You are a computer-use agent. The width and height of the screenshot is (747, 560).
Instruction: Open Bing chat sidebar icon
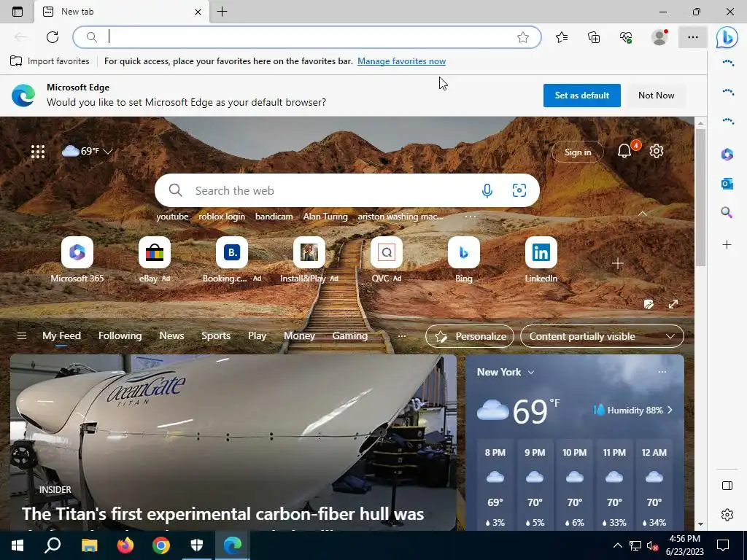pyautogui.click(x=727, y=37)
